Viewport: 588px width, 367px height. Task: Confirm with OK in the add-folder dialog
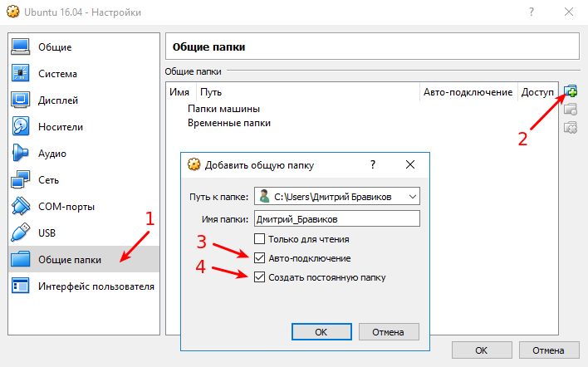pos(321,332)
